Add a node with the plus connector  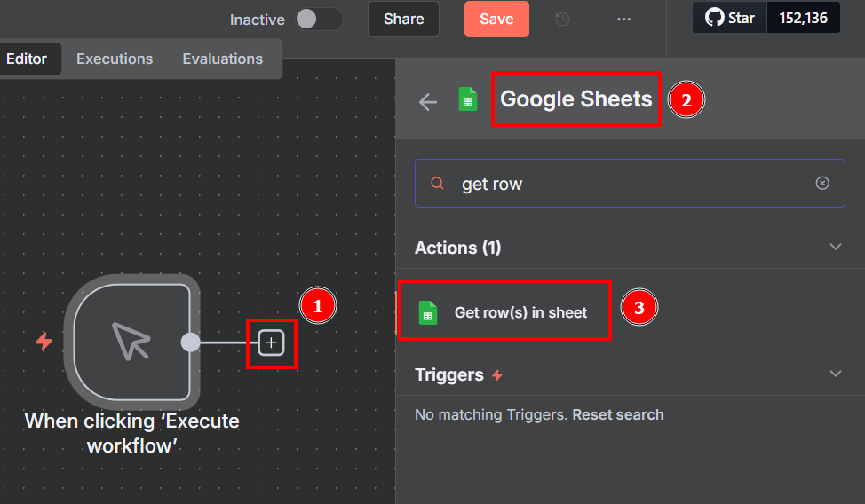(271, 343)
